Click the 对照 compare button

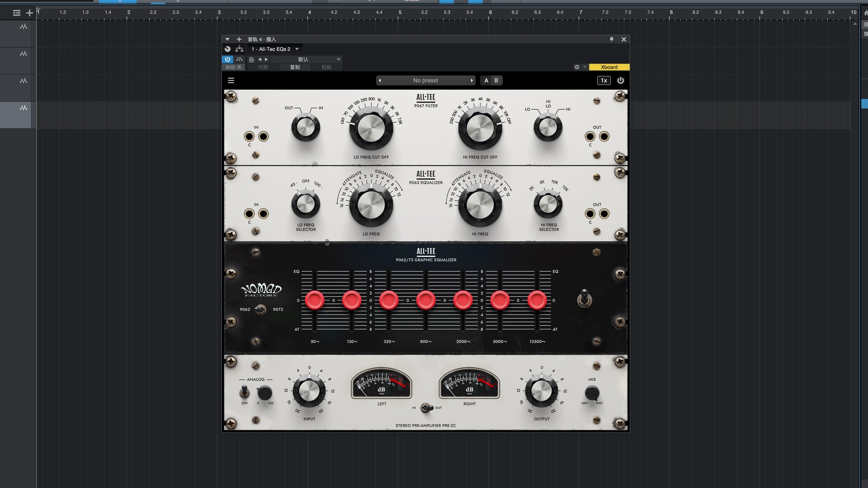point(263,67)
